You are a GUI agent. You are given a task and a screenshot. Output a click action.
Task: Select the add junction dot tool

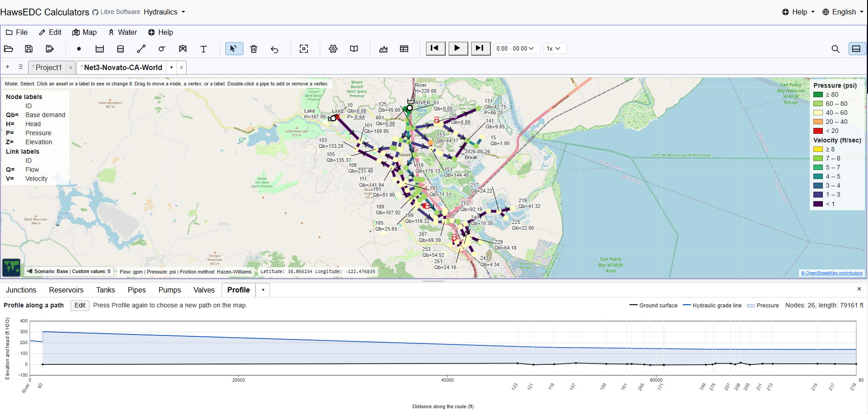click(x=79, y=49)
